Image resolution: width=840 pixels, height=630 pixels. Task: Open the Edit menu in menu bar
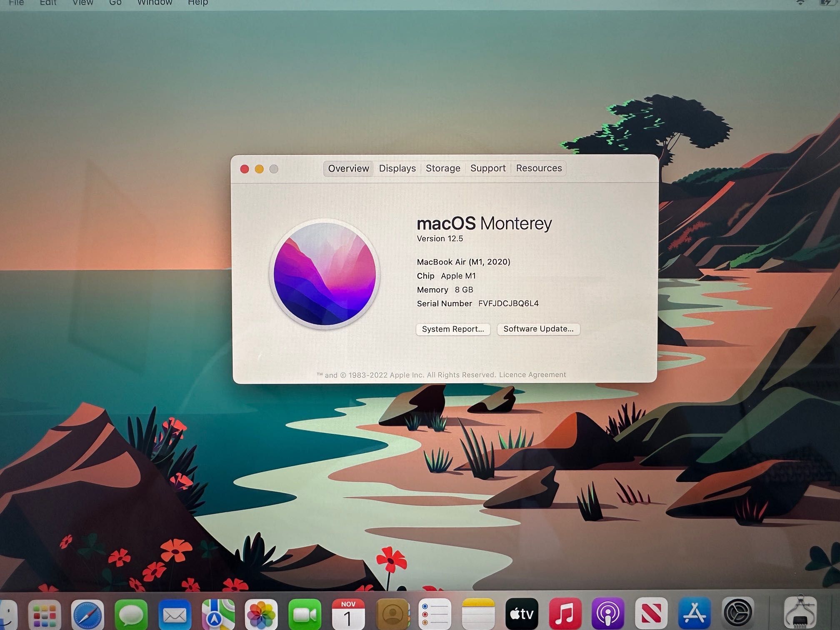(x=48, y=2)
